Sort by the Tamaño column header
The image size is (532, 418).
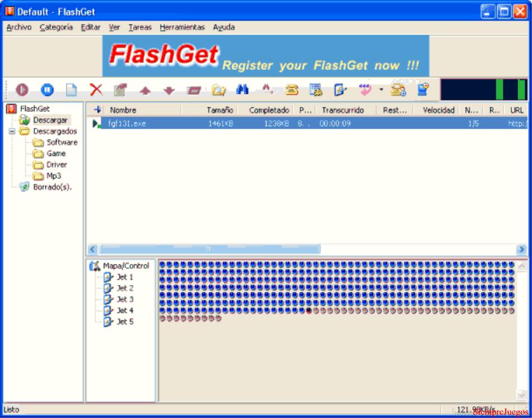coord(209,110)
